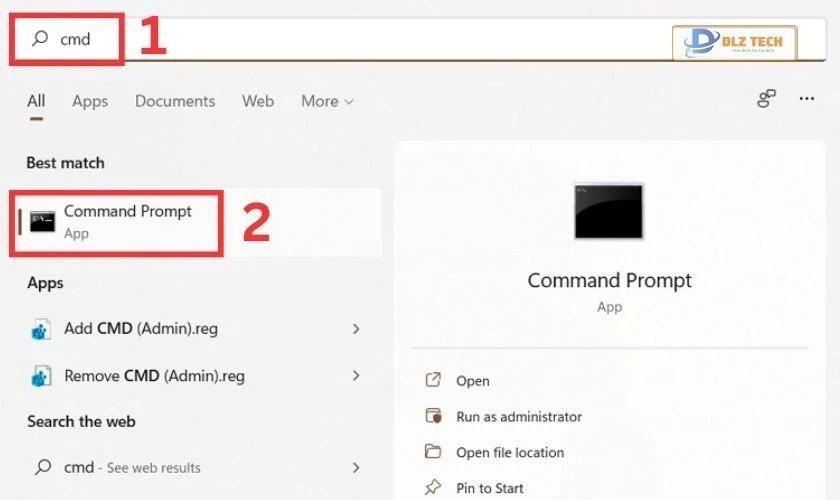840x500 pixels.
Task: Expand the More filters dropdown
Action: coord(327,101)
